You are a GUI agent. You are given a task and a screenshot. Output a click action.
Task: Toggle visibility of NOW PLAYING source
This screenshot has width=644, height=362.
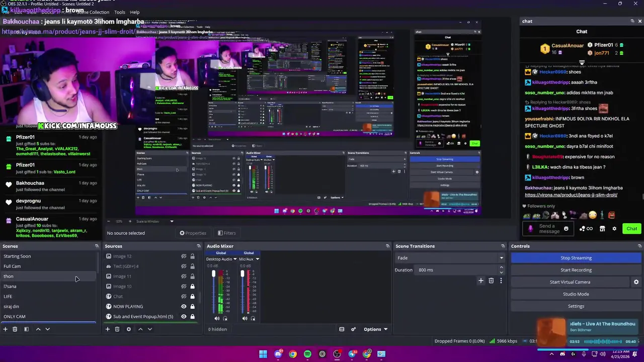pos(184,307)
